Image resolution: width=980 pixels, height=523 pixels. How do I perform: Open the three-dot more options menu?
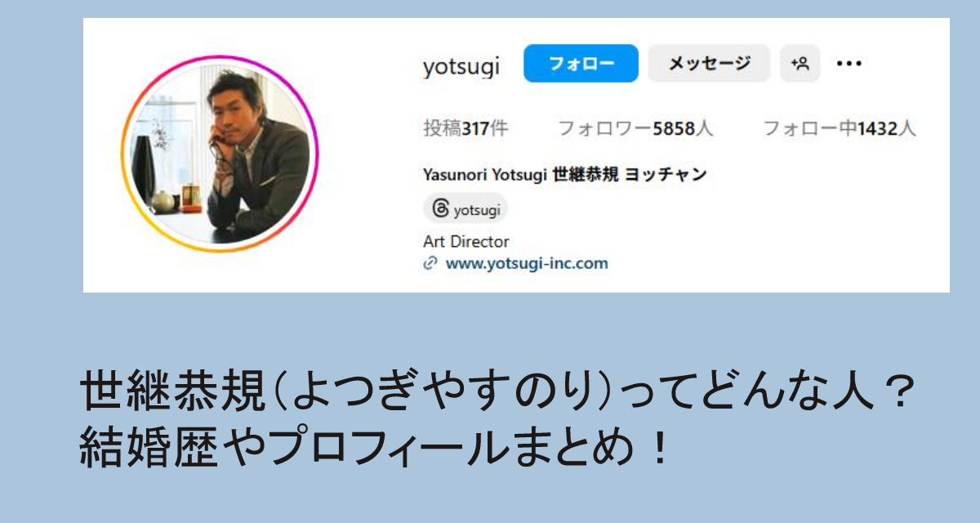coord(849,64)
